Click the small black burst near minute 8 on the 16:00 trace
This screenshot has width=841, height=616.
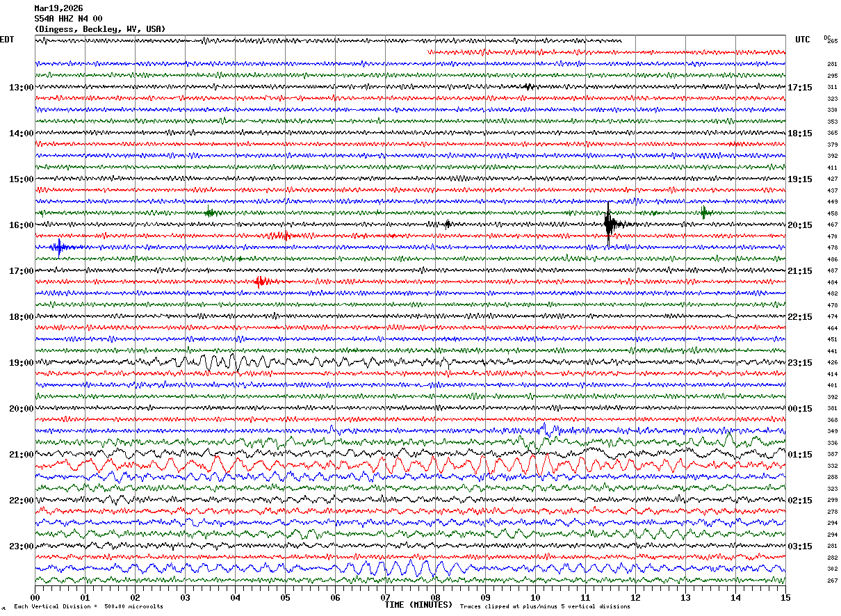tap(448, 224)
